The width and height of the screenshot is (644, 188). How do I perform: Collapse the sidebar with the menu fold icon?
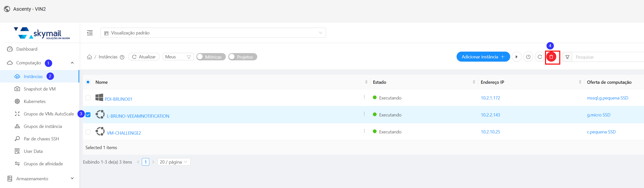click(90, 33)
